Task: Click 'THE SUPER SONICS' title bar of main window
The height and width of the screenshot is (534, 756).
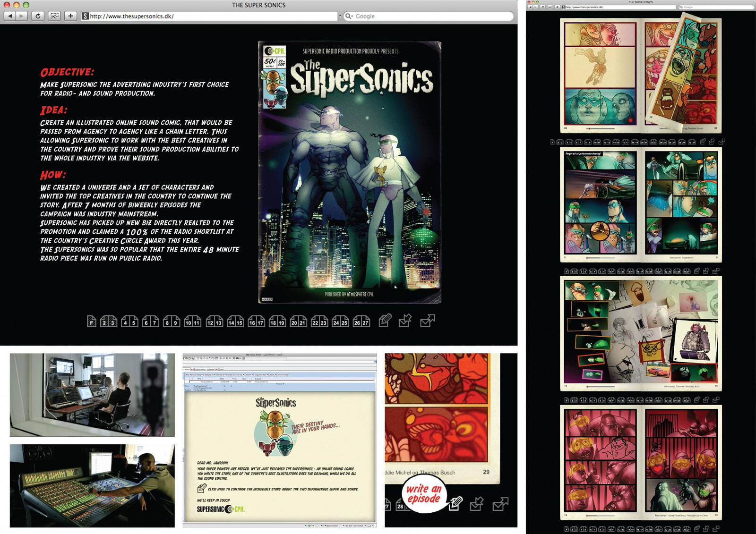Action: click(x=258, y=5)
